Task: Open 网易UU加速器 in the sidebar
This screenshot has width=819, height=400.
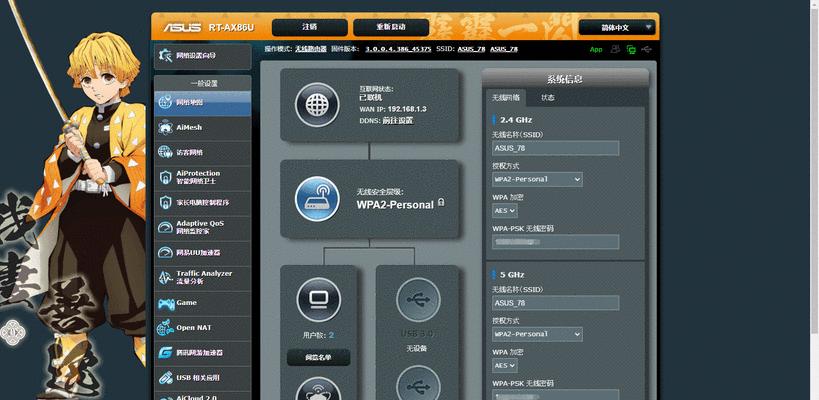Action: coord(202,253)
